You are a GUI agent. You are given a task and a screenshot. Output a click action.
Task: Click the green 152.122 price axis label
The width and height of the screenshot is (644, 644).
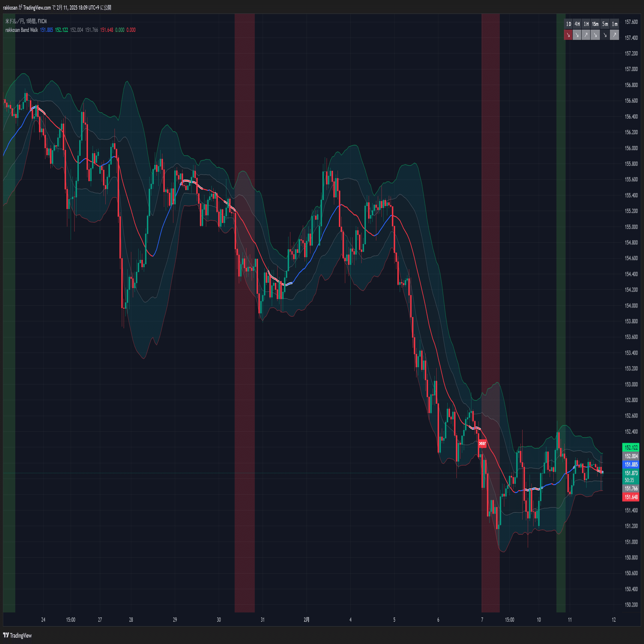631,447
